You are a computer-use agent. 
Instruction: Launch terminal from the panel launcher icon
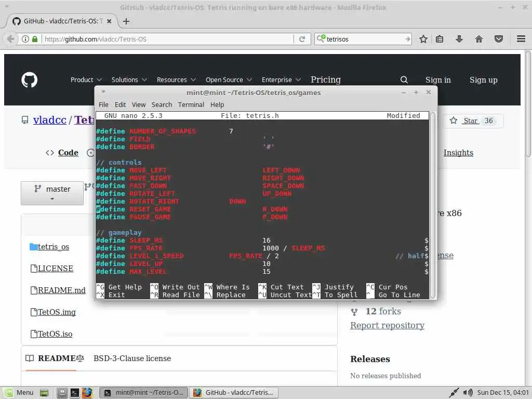pyautogui.click(x=74, y=393)
